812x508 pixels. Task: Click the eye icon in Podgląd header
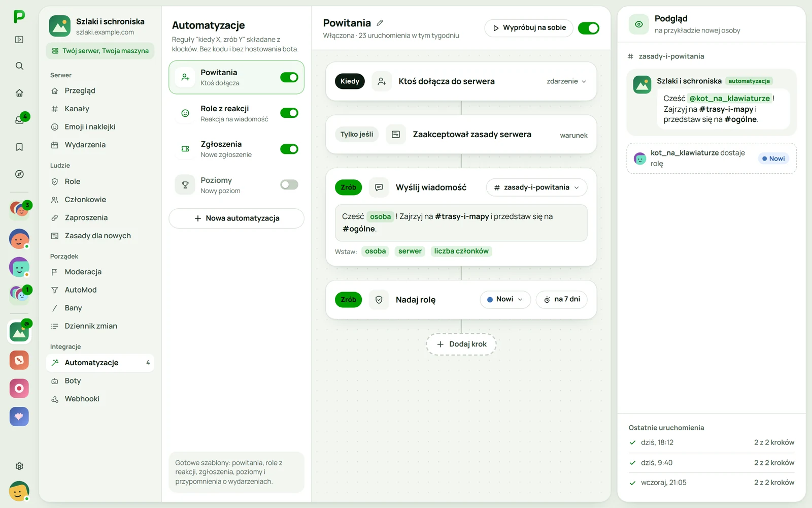pos(639,24)
